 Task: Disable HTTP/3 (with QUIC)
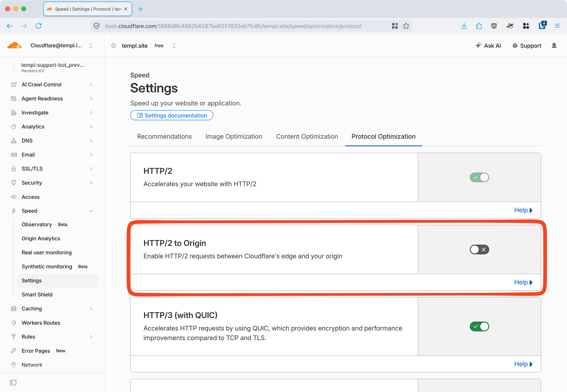[479, 326]
